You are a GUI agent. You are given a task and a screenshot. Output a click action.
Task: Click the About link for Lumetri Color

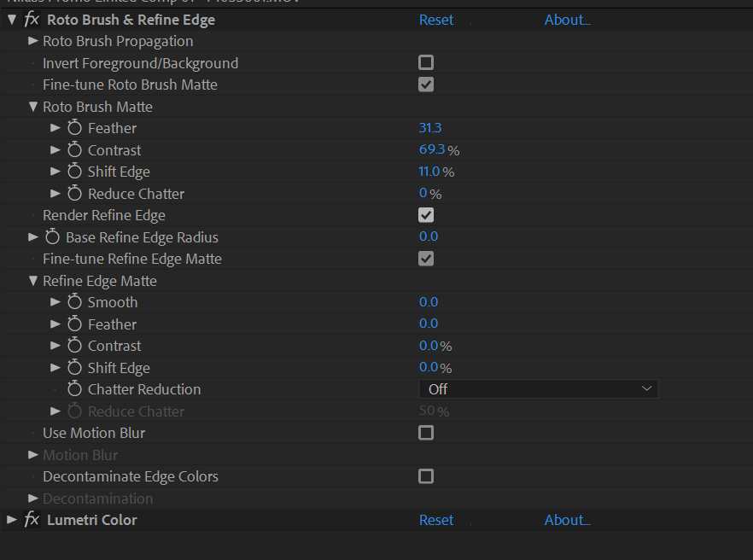point(567,520)
